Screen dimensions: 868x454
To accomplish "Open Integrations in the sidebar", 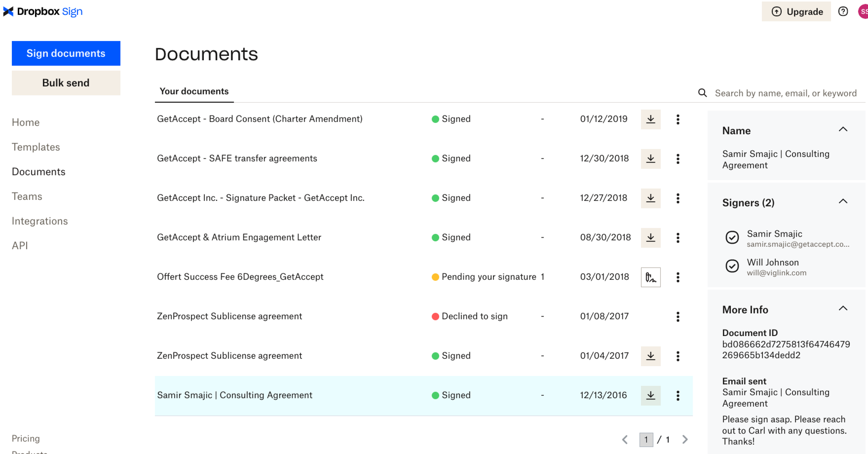I will [x=40, y=221].
